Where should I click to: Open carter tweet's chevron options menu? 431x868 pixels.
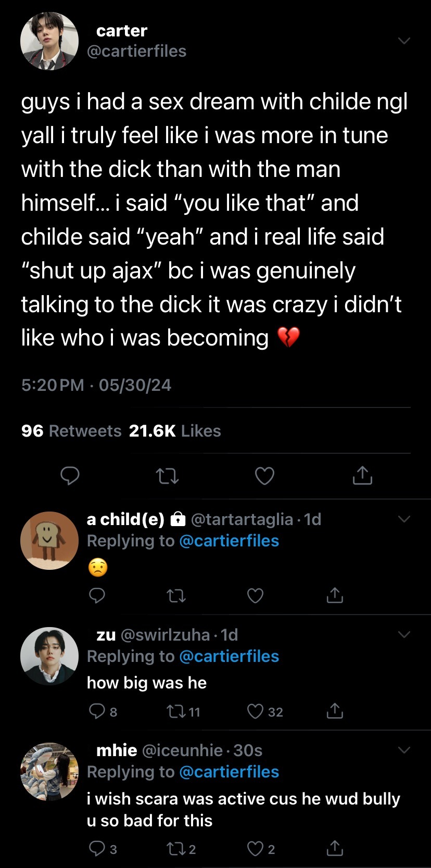404,41
